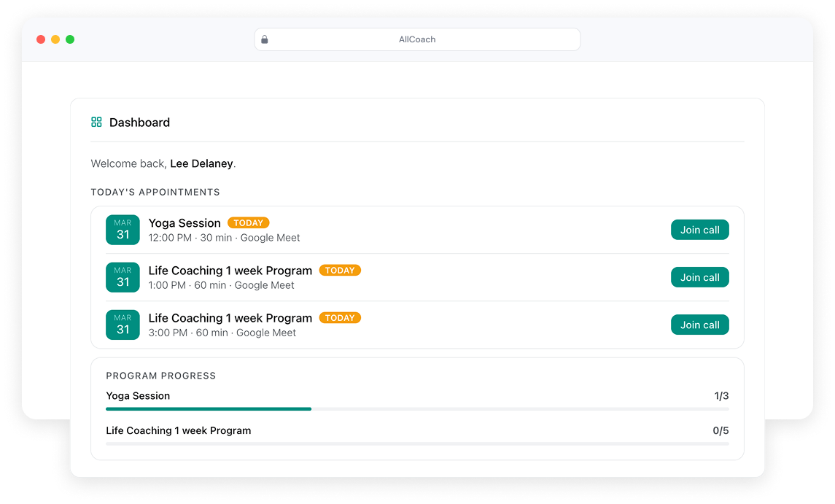Click the Lee Delaney name in the welcome message
The image size is (835, 504).
click(201, 164)
